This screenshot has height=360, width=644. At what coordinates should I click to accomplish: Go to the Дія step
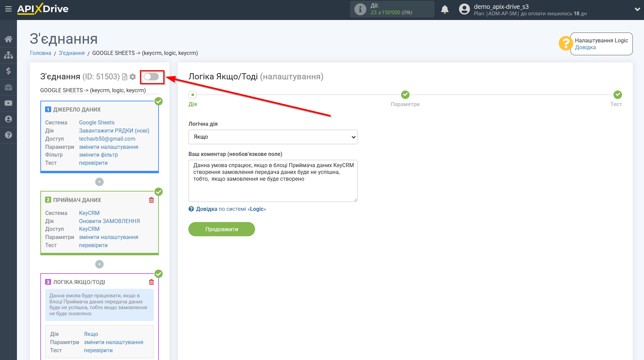pyautogui.click(x=193, y=95)
